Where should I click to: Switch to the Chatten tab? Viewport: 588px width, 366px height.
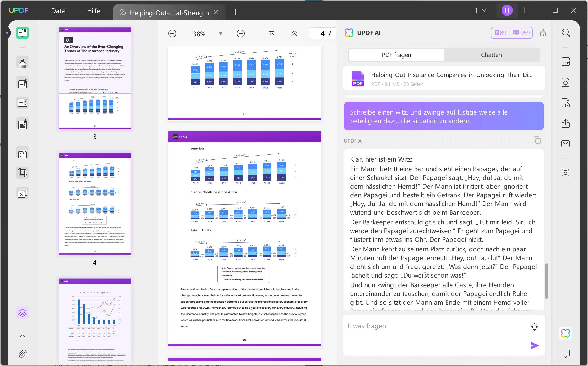(491, 55)
